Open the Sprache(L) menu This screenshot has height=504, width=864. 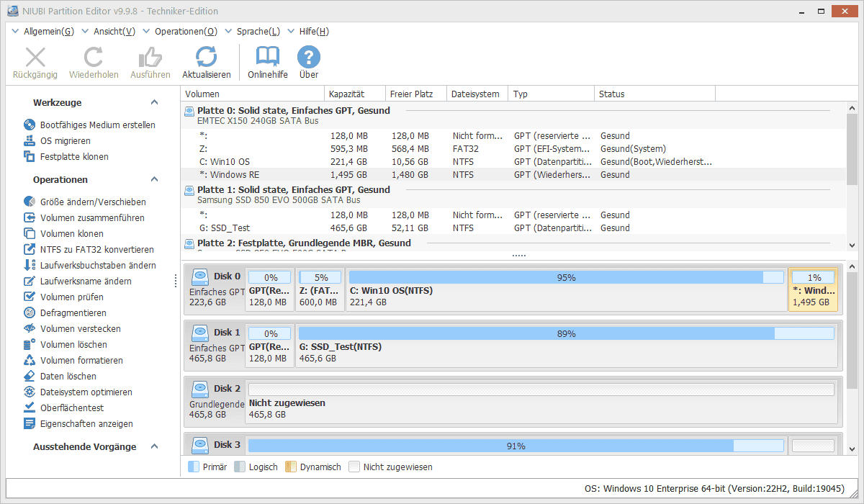(x=258, y=31)
